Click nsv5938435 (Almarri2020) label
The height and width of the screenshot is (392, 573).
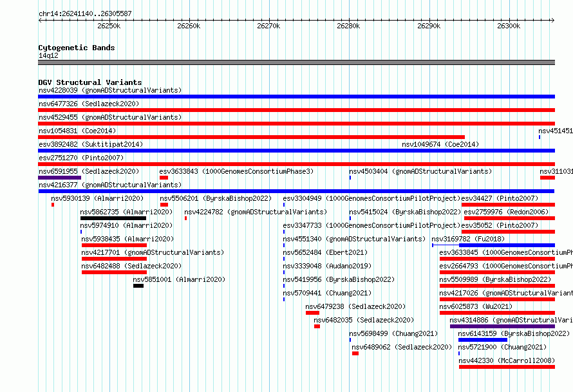127,239
